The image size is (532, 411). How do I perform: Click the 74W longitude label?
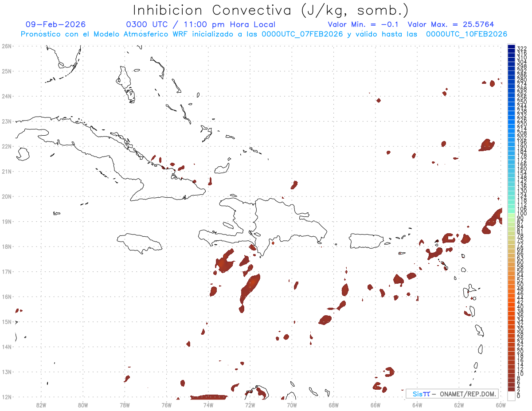[x=208, y=405]
